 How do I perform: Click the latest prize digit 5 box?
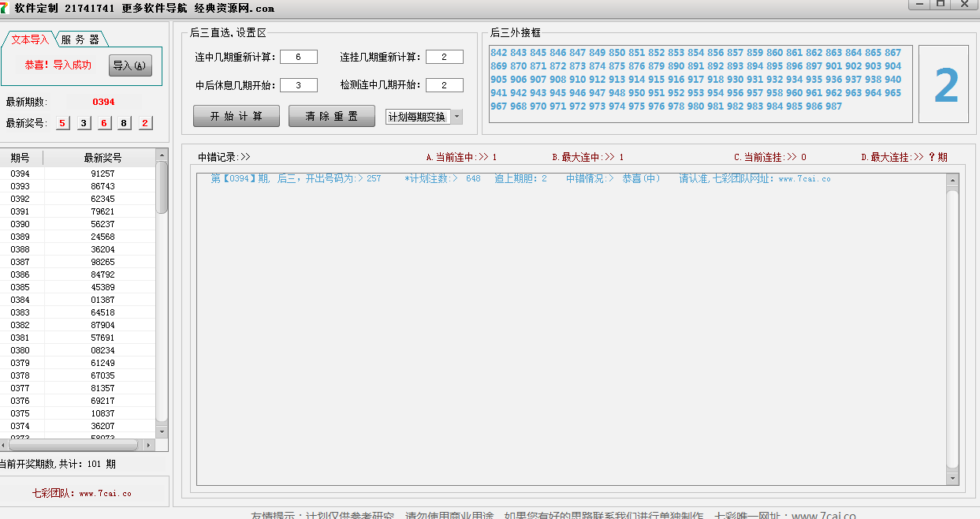pyautogui.click(x=62, y=123)
